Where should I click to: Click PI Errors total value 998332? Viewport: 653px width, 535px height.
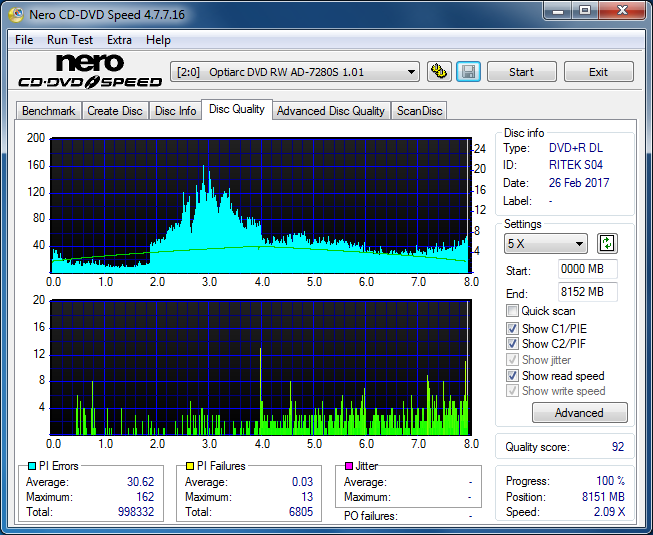(136, 512)
